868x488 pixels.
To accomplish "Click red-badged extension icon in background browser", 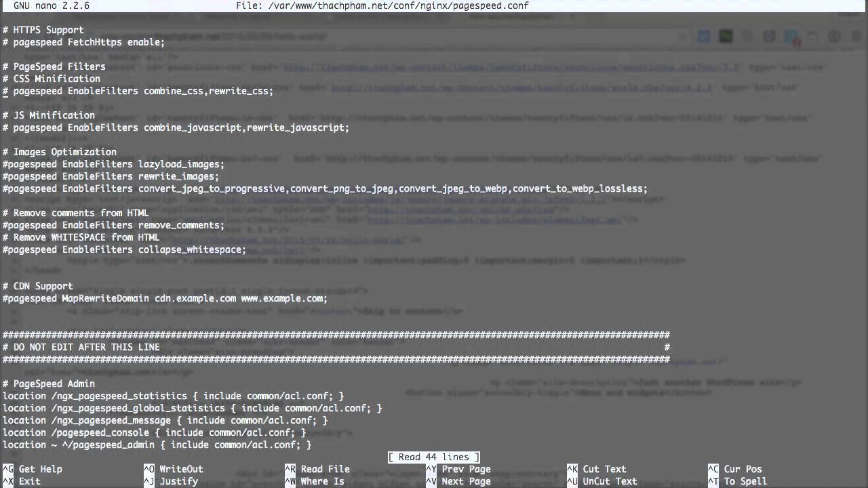I will tap(791, 37).
